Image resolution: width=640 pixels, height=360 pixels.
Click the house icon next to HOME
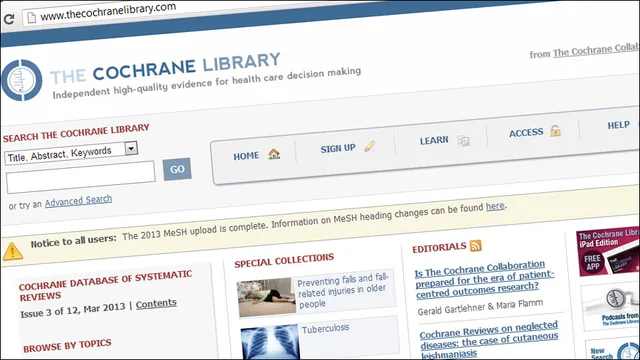click(274, 154)
